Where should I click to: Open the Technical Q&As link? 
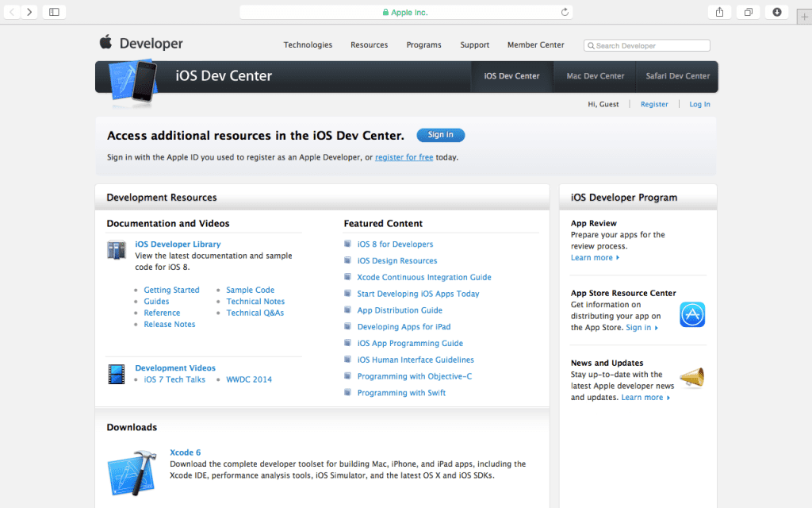255,313
